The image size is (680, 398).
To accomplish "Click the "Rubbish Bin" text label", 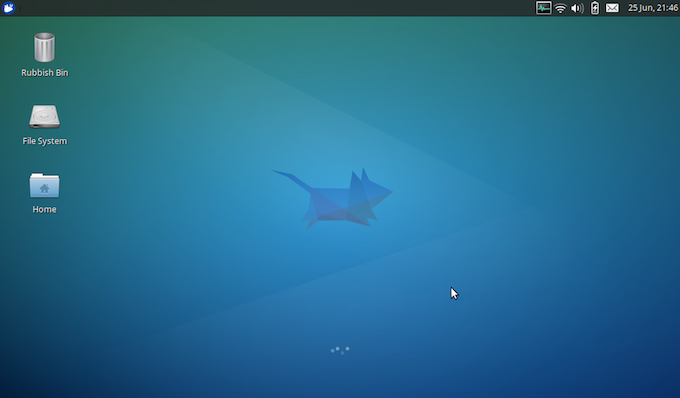I will coord(45,72).
